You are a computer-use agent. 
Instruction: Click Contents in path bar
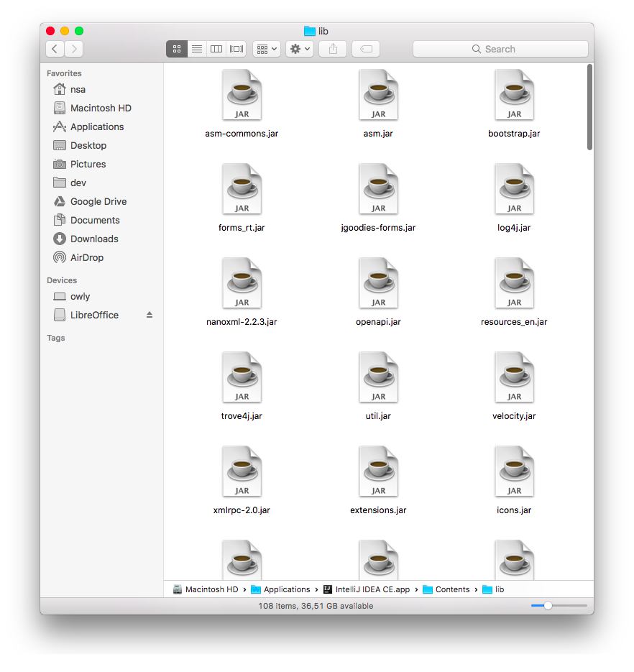point(446,590)
